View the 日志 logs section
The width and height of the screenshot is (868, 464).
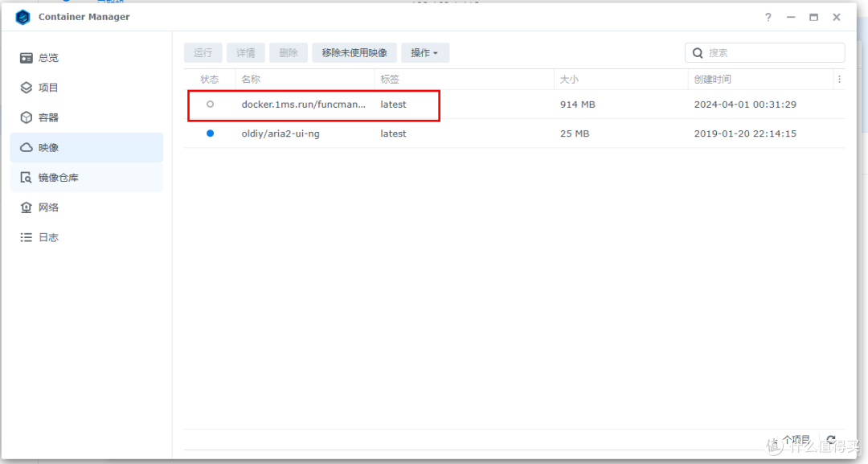tap(86, 237)
